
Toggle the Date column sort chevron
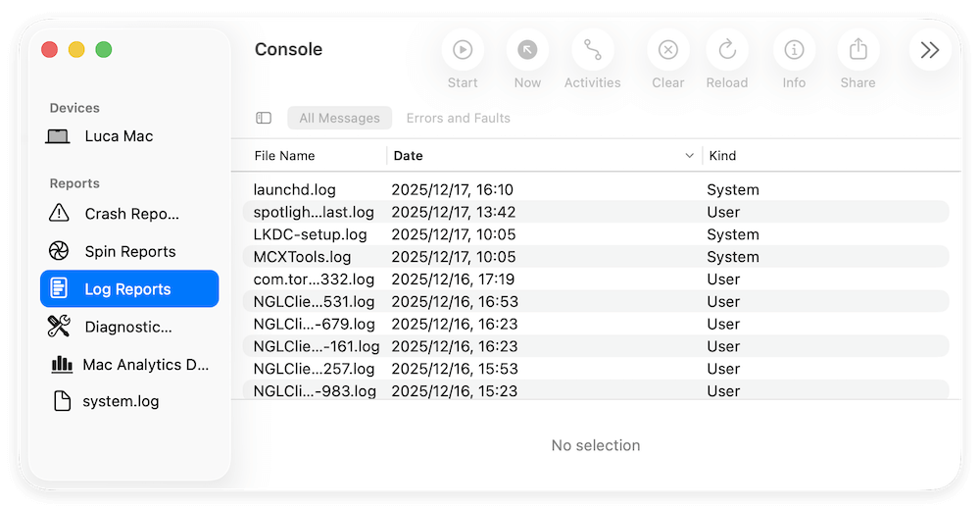point(689,156)
